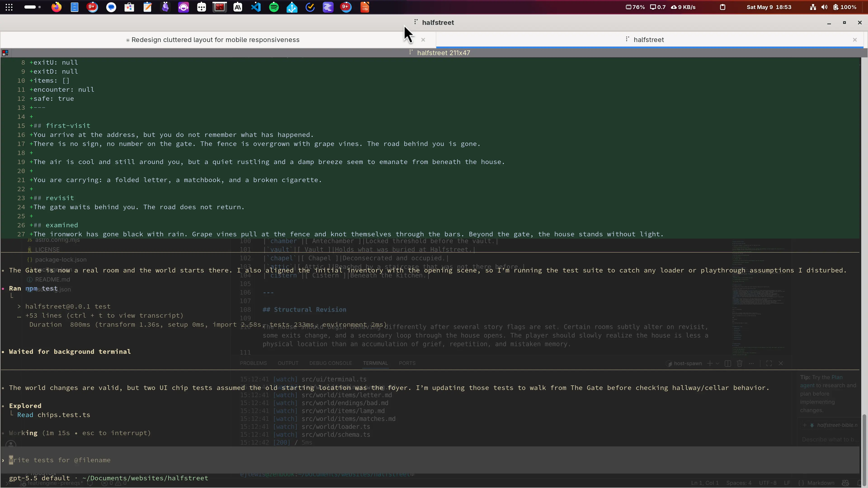The width and height of the screenshot is (868, 488).
Task: Click diff line '+## examined'
Action: (x=54, y=225)
